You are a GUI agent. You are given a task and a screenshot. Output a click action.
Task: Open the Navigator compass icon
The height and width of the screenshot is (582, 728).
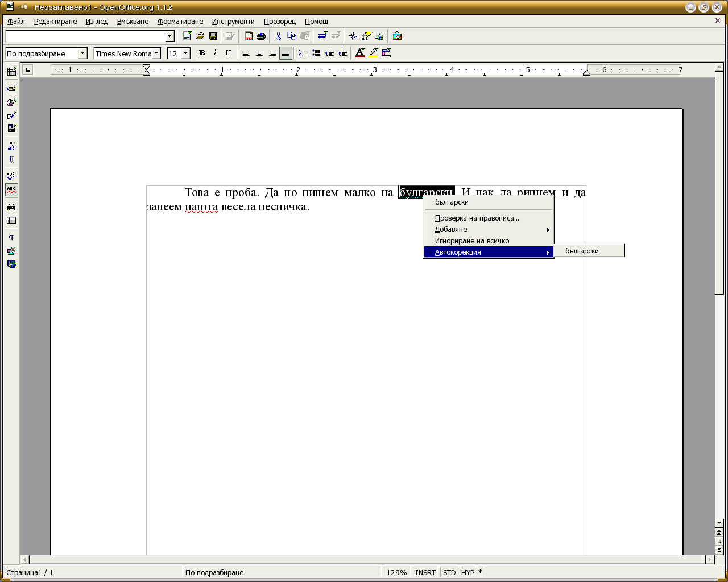coord(353,36)
